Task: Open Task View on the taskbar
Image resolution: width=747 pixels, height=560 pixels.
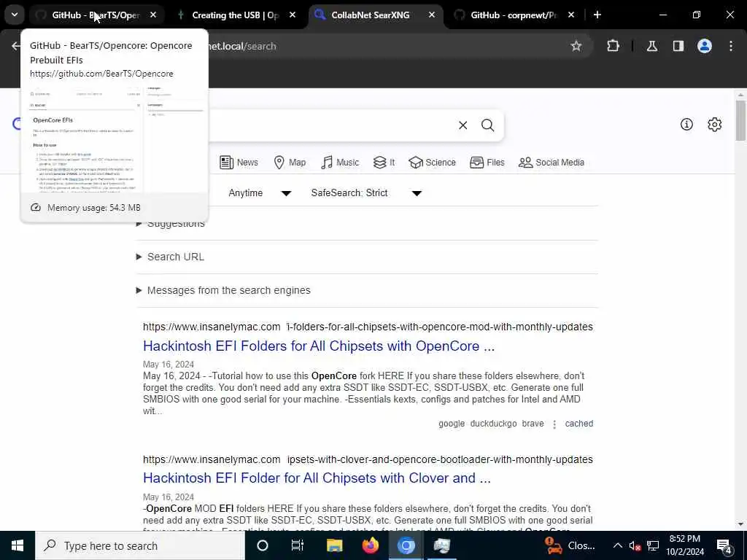Action: [298, 545]
